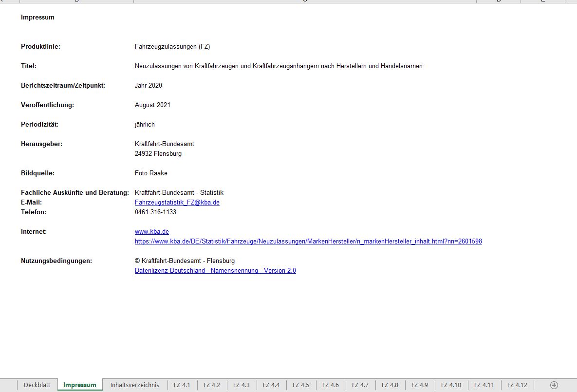Go to sheet tab FZ 4.10

tap(451, 385)
